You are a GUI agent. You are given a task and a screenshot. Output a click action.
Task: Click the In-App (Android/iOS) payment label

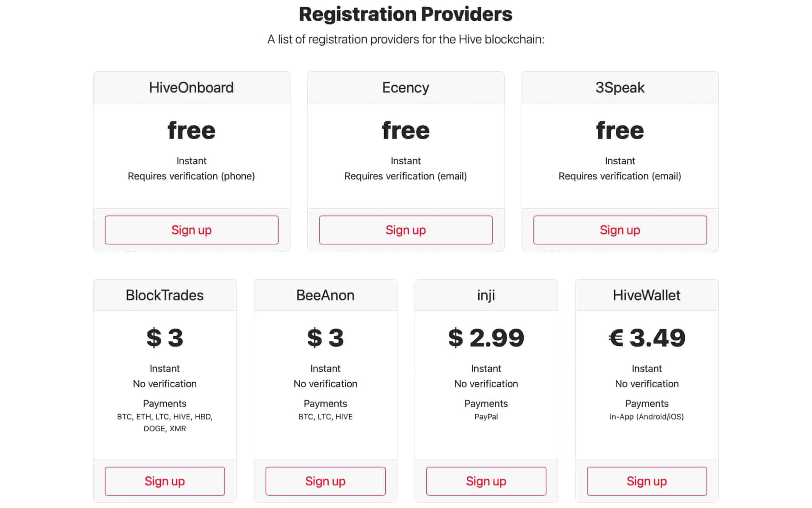click(647, 417)
